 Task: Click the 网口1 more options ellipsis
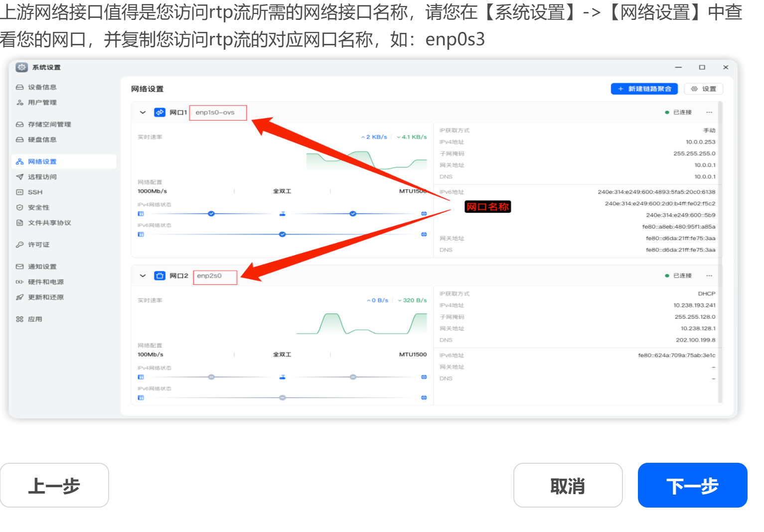point(709,112)
